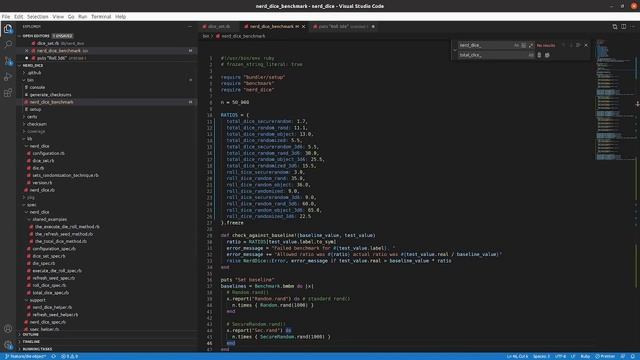Click the Open Changes icon in editor toolbar

click(x=615, y=27)
